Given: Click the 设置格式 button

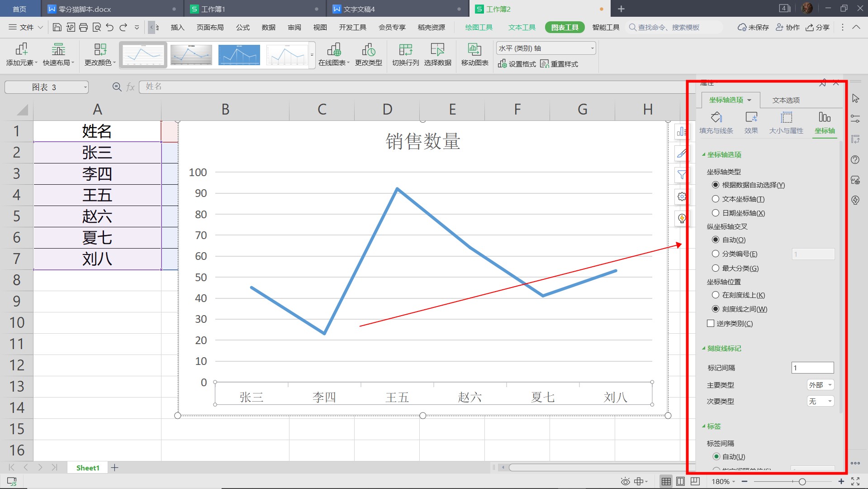Looking at the screenshot, I should [x=517, y=64].
